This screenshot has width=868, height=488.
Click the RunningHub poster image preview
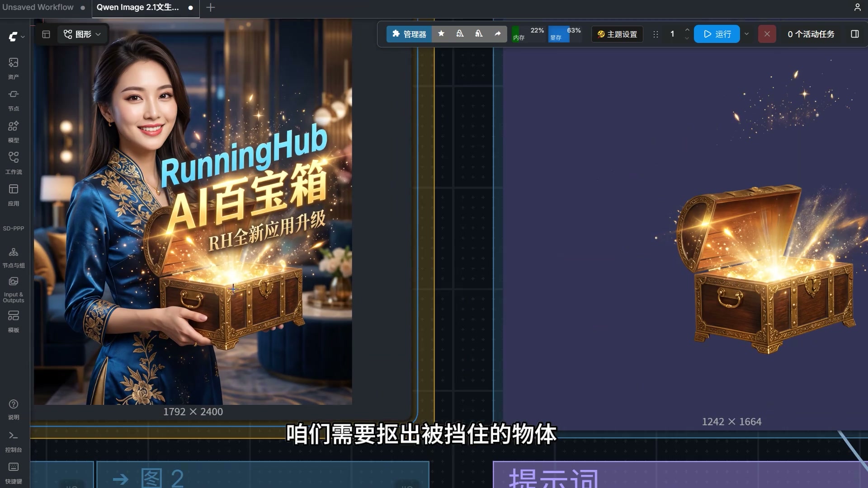(x=193, y=211)
